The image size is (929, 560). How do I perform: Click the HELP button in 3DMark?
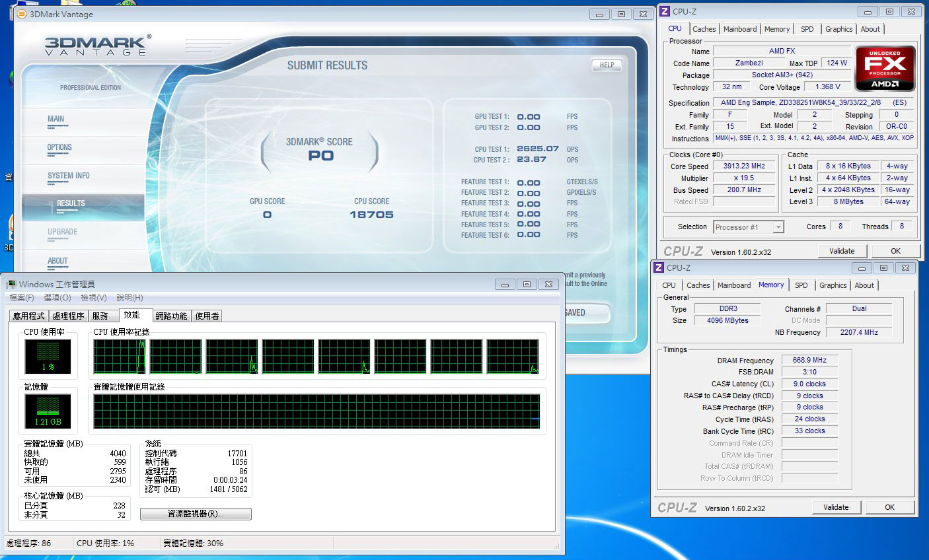[606, 65]
